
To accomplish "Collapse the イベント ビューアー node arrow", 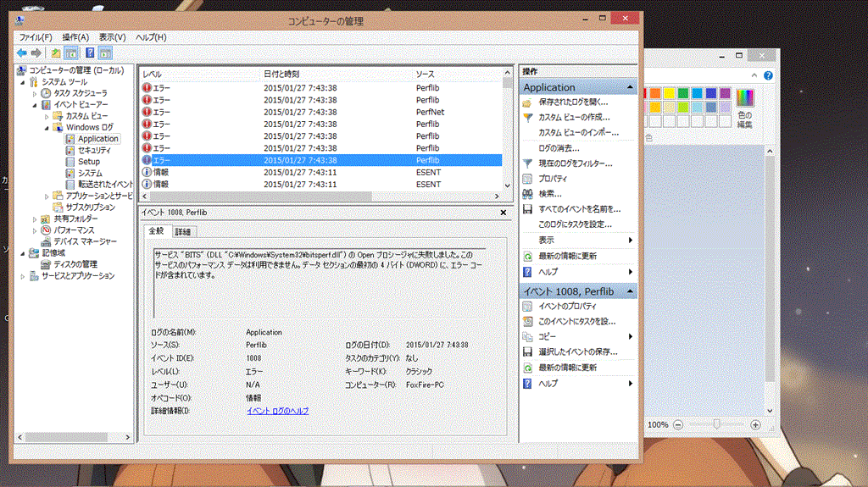I will point(34,105).
